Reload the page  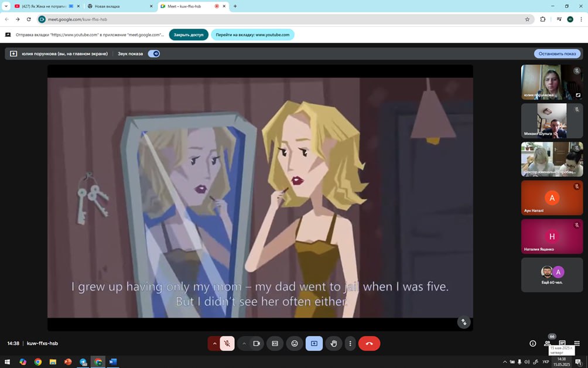29,19
